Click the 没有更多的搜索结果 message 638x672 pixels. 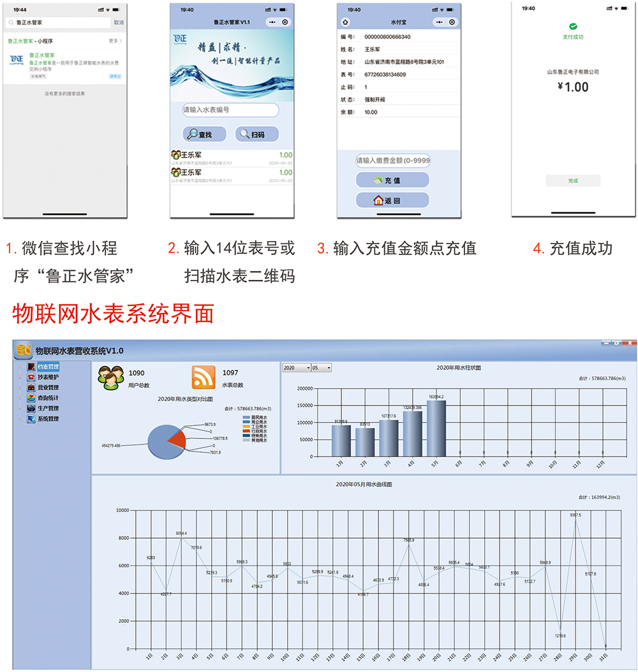click(64, 94)
